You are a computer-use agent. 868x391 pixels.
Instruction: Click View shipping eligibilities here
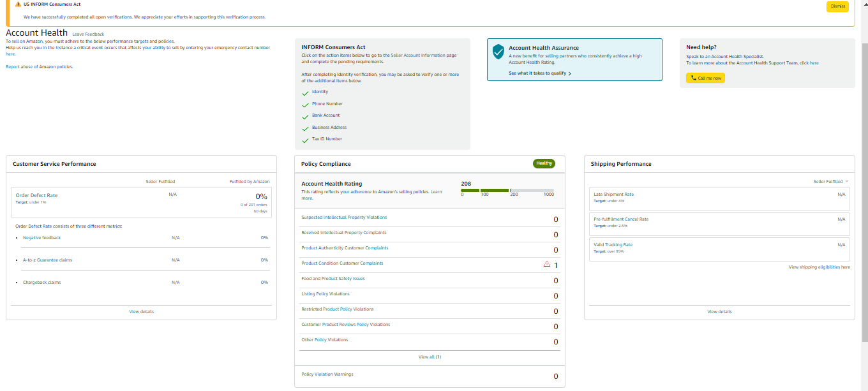point(819,267)
